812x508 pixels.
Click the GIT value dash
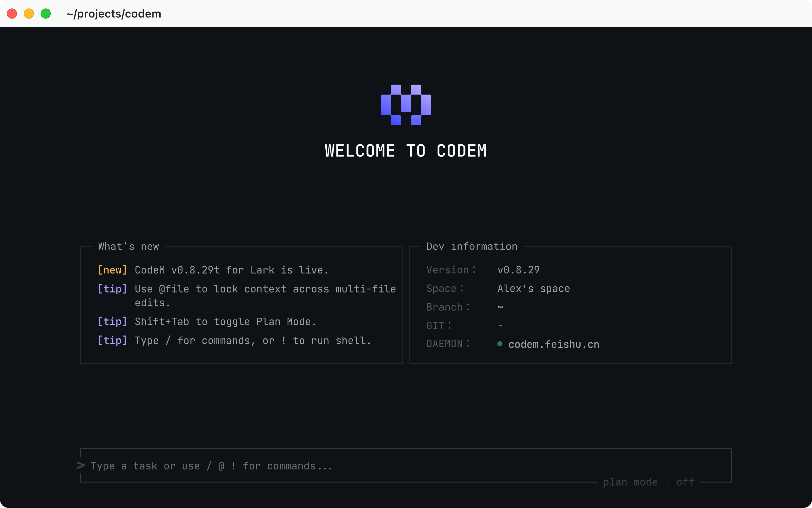pos(500,326)
